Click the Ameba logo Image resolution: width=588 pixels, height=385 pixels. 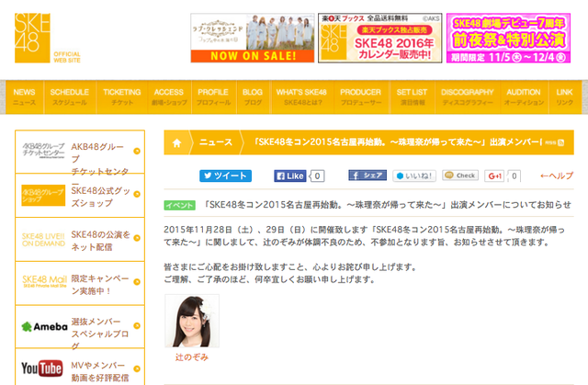tap(45, 326)
